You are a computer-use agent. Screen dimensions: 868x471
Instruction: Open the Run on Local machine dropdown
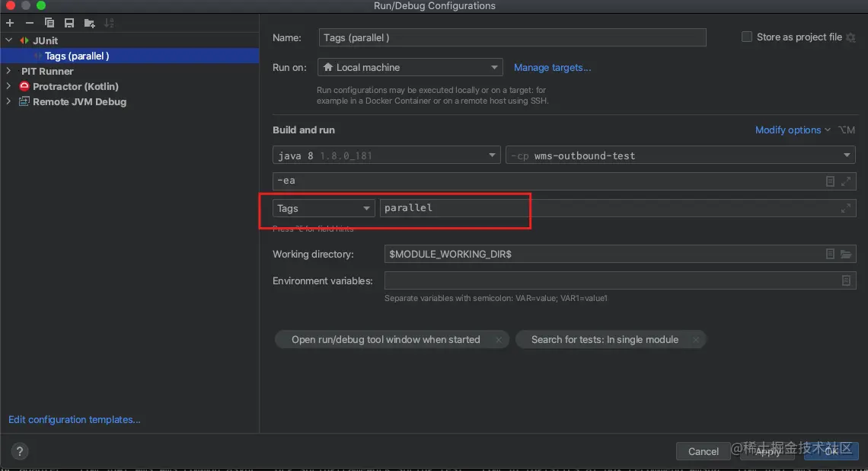(x=410, y=67)
